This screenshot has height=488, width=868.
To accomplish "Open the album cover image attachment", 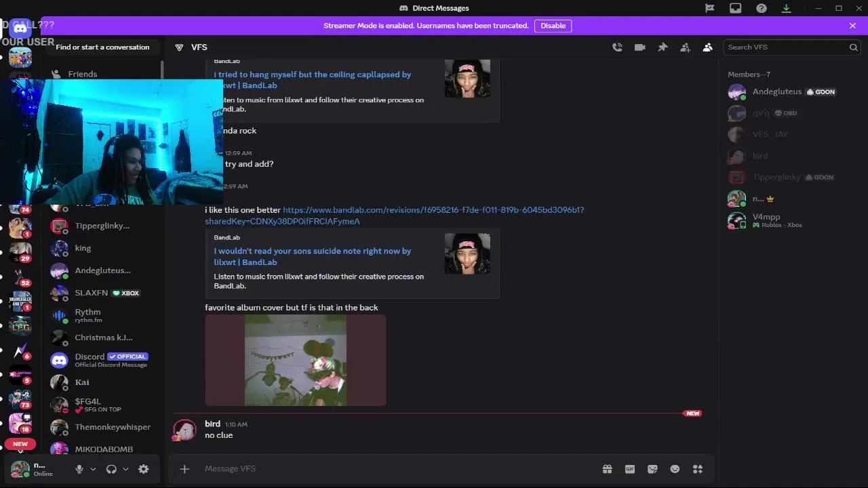I will point(296,360).
